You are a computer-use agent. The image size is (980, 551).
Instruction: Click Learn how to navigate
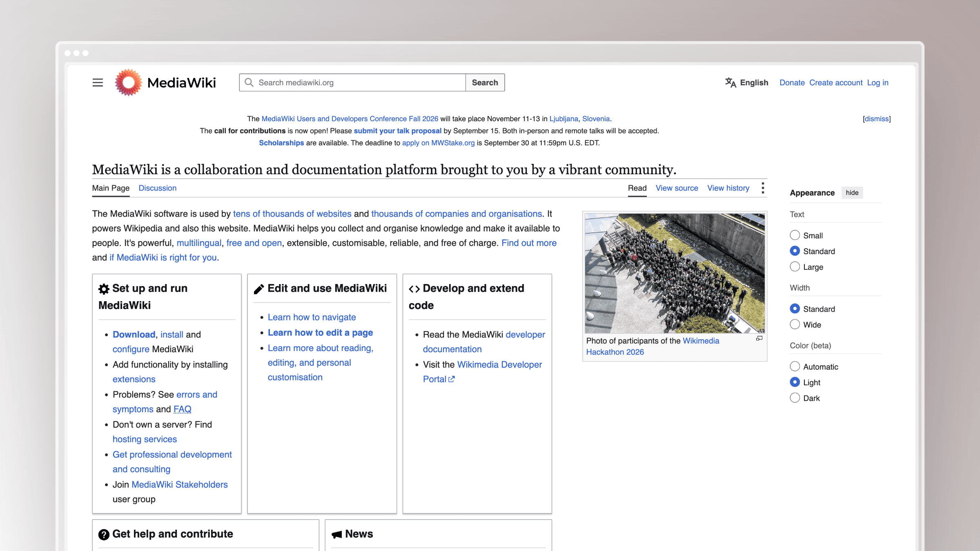pos(312,318)
